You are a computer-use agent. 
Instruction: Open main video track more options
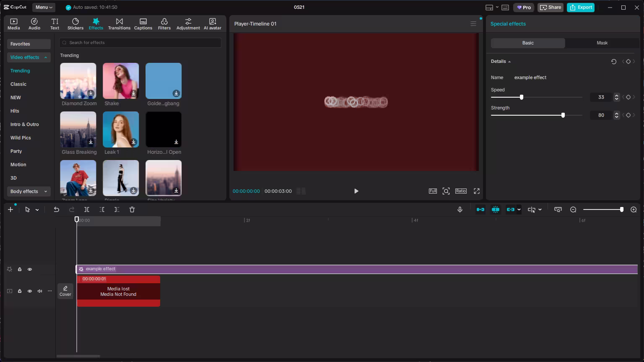[x=50, y=291]
